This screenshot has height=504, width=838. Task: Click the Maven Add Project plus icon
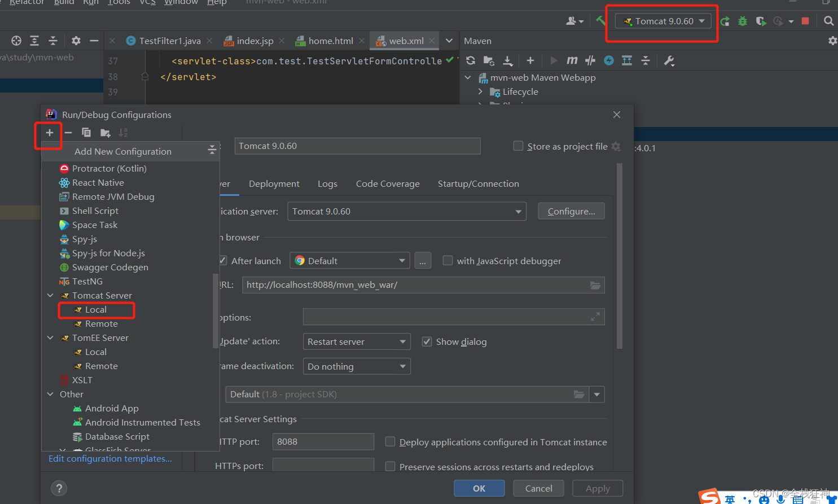click(530, 60)
